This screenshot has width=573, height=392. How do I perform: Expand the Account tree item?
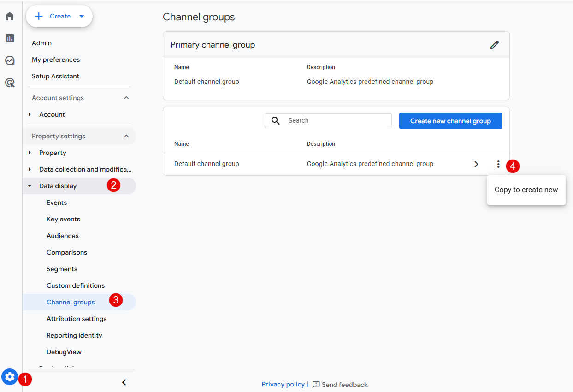[30, 114]
